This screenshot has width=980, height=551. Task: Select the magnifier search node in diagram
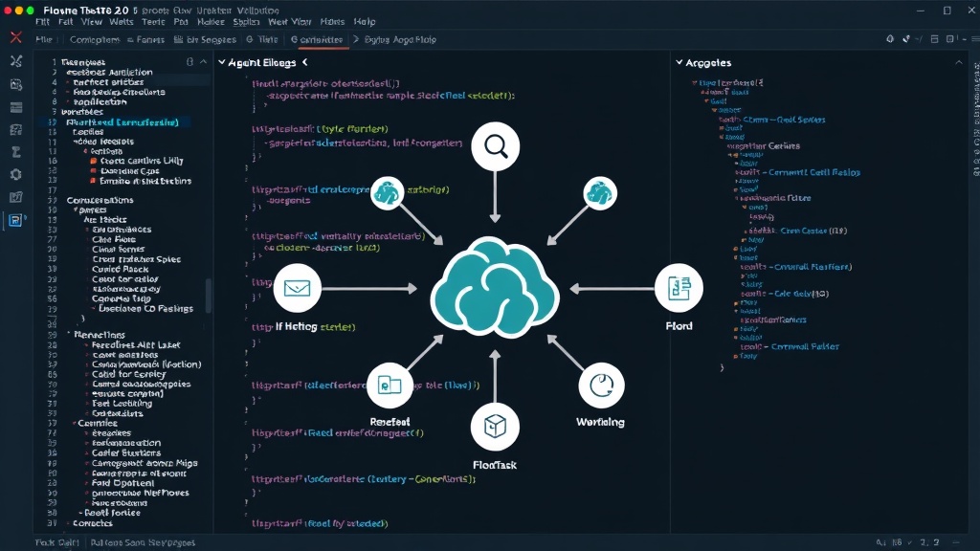495,146
